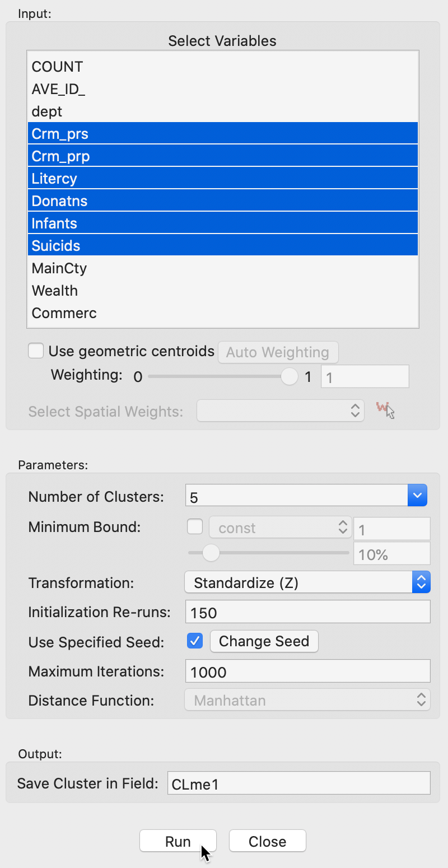Open the spatial weights manager icon

[x=385, y=410]
